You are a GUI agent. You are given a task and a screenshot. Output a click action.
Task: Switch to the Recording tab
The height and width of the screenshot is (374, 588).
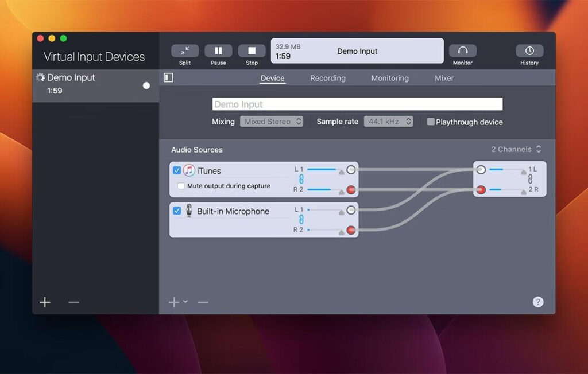[327, 78]
